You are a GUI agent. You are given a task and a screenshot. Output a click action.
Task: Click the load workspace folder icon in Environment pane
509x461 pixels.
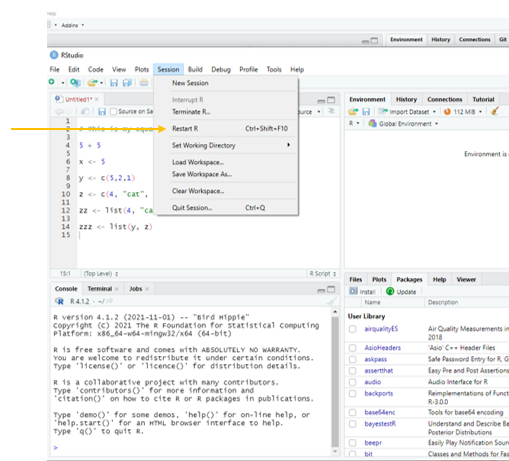click(353, 111)
